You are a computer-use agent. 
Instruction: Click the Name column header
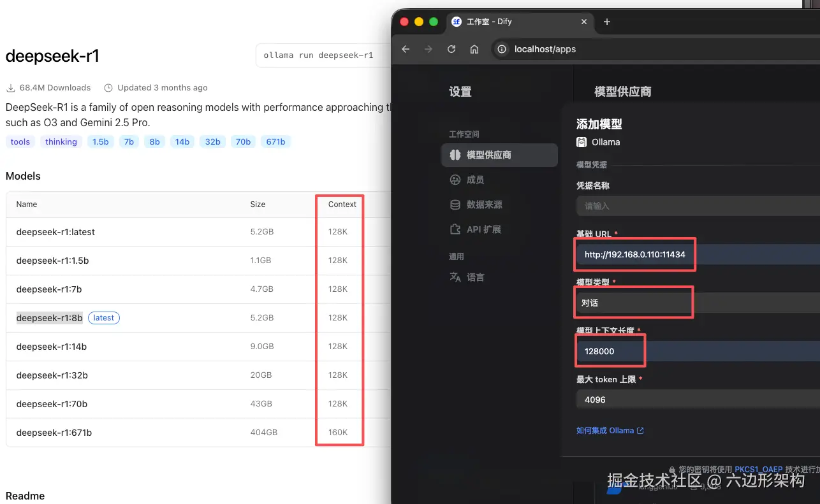pyautogui.click(x=27, y=205)
